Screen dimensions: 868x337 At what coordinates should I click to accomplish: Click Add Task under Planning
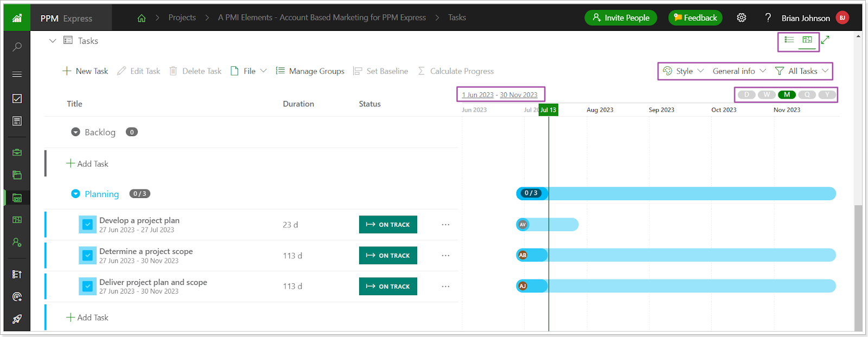[87, 317]
